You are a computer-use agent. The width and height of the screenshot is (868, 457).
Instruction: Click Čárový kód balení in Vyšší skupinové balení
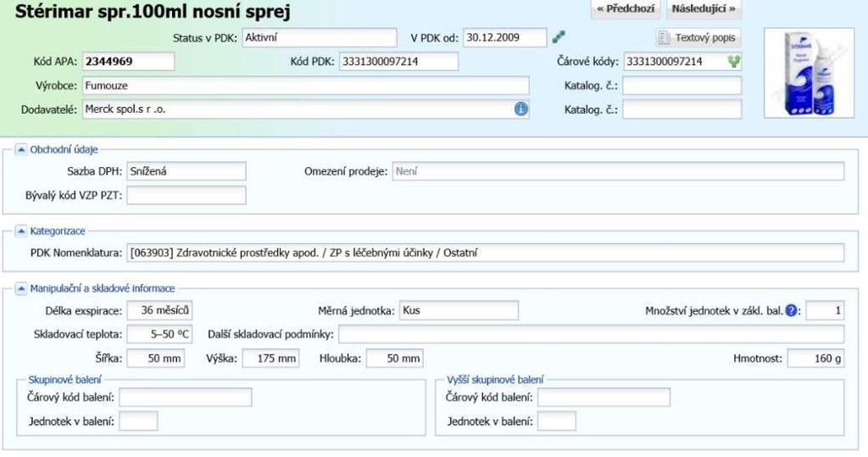(604, 397)
